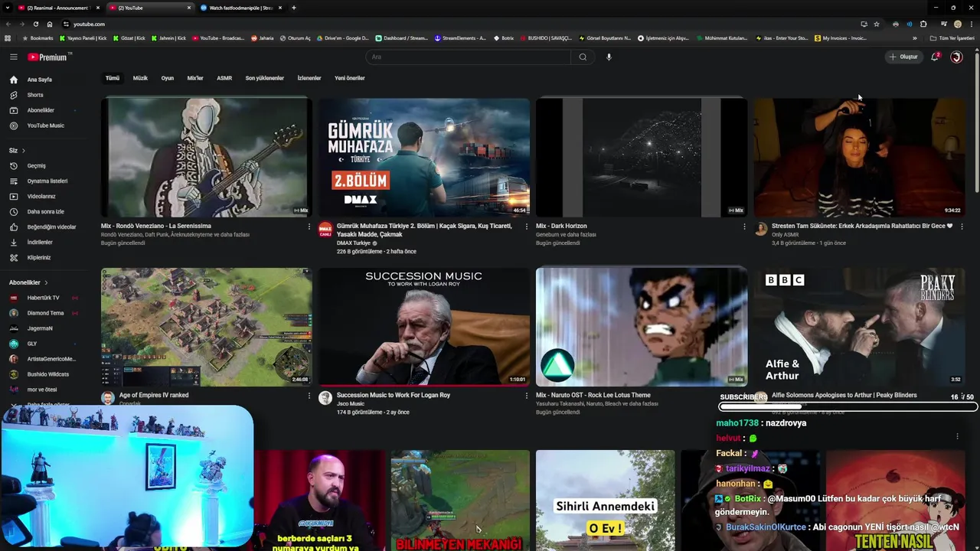
Task: Select the Oyun filter chip
Action: coord(167,78)
